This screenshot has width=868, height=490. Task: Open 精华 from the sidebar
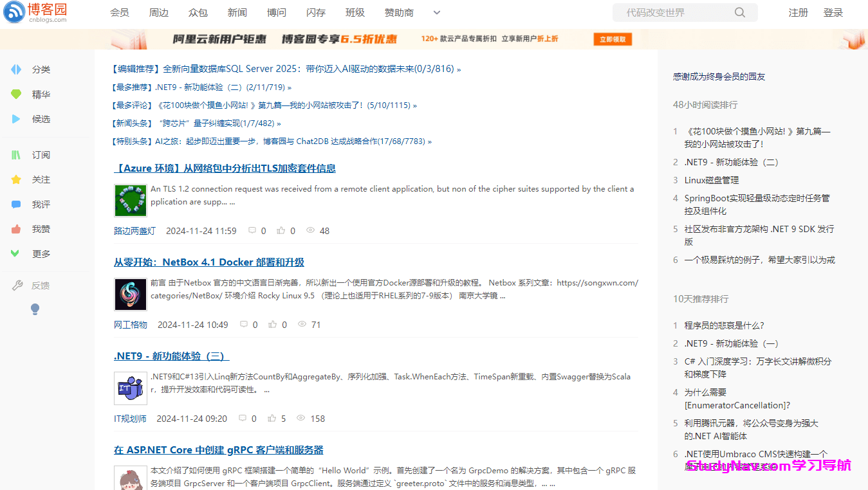[x=41, y=95]
